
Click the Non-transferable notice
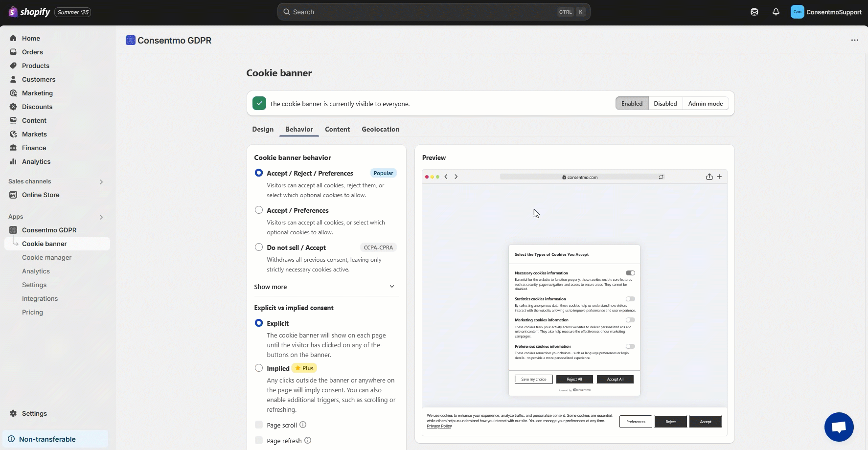(55, 439)
